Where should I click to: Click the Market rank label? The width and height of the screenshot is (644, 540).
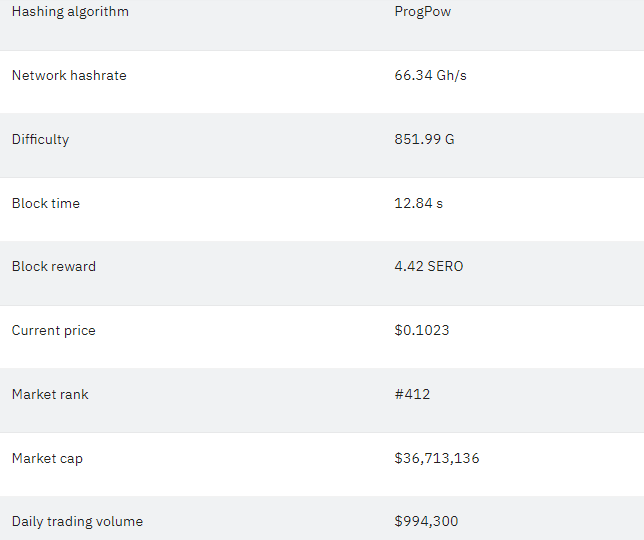tap(50, 395)
